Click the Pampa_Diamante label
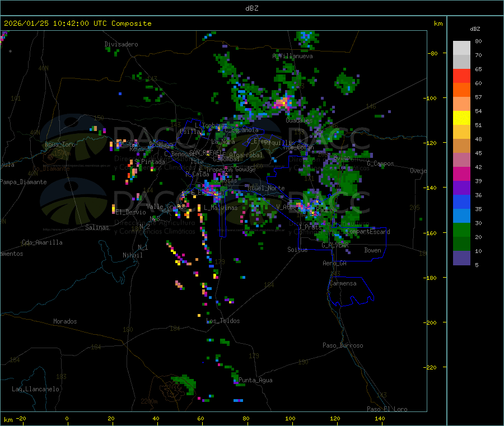The width and height of the screenshot is (504, 426). tap(24, 182)
